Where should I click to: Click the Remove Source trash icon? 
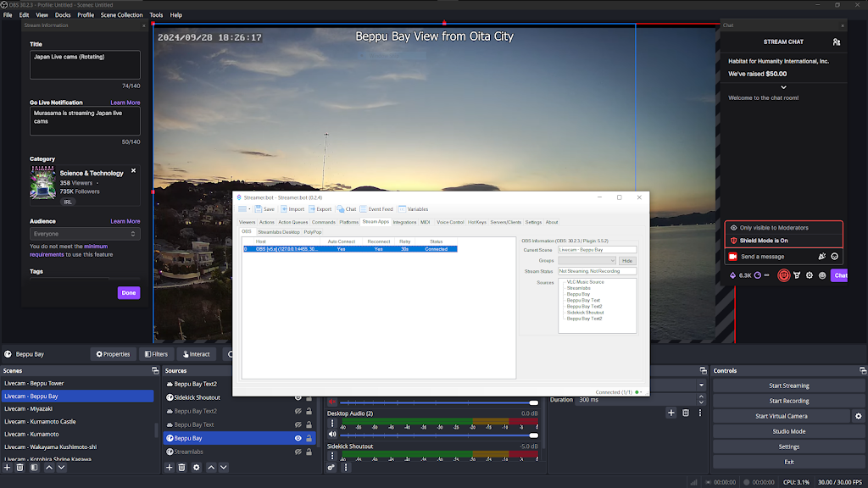tap(182, 467)
